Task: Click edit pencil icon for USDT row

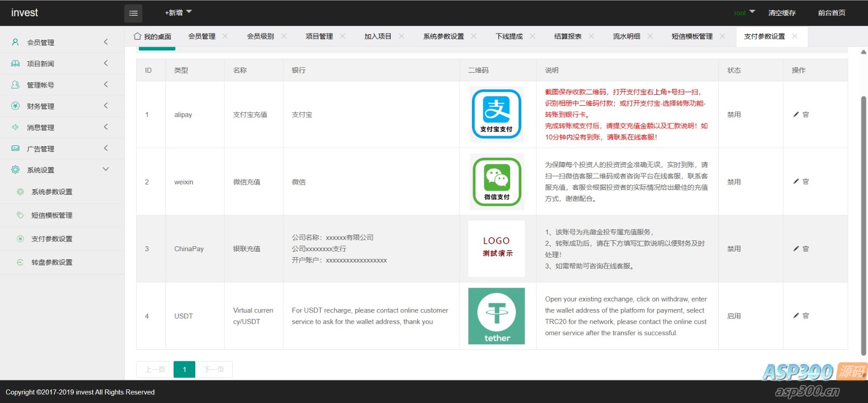Action: [x=796, y=316]
